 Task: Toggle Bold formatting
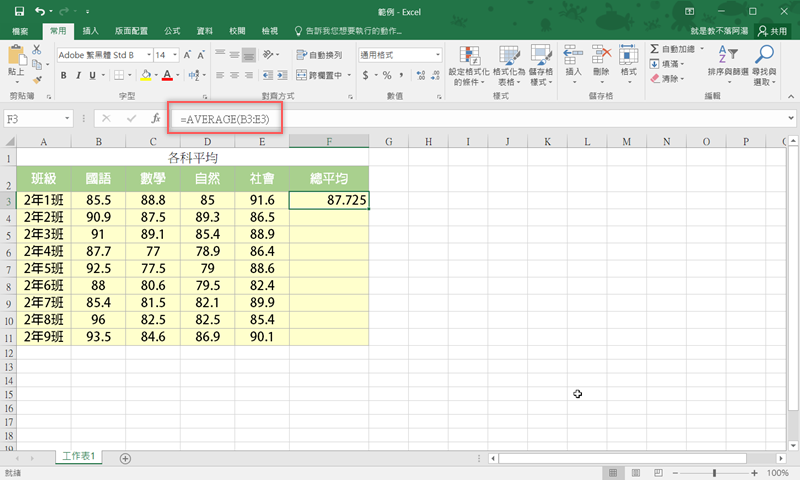tap(64, 75)
